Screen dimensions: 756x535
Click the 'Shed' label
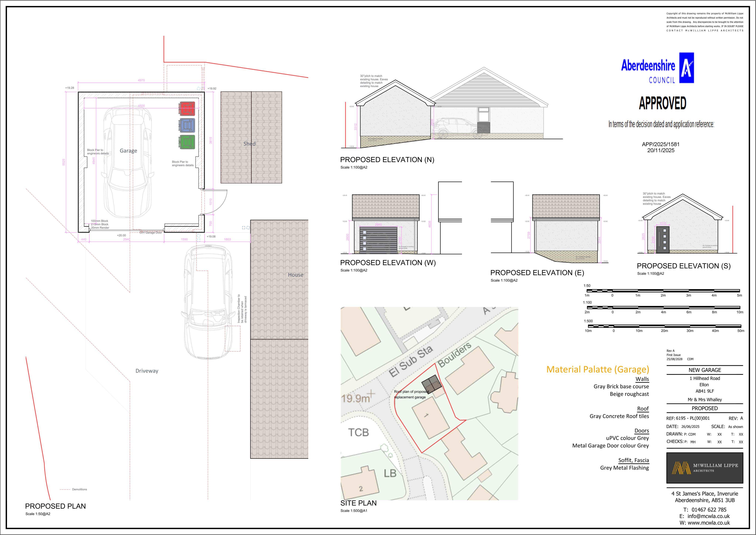(250, 144)
